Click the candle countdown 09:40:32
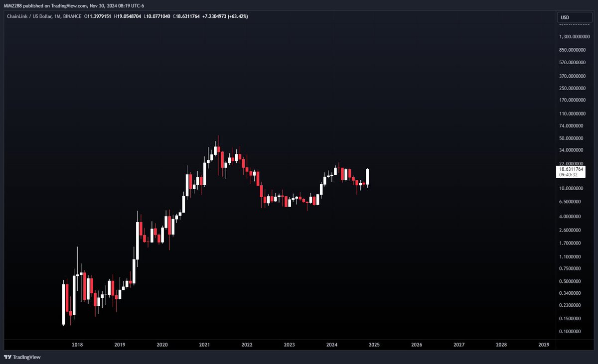Image resolution: width=598 pixels, height=364 pixels. click(567, 175)
